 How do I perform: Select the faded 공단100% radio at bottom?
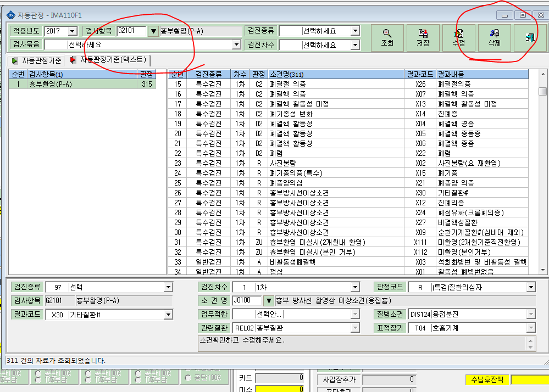coord(188,378)
